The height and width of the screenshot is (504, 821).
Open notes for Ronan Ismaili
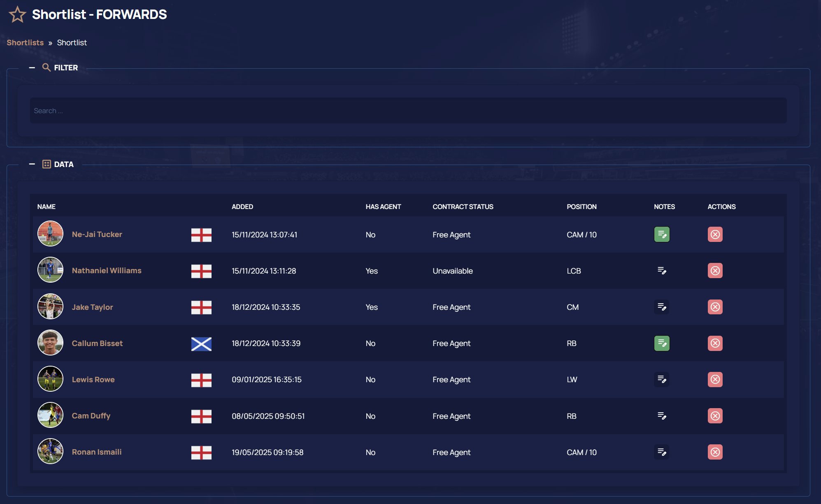click(661, 452)
